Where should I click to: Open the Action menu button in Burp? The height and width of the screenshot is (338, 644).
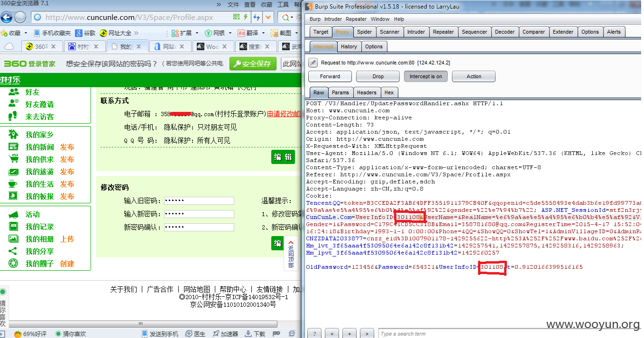point(474,76)
